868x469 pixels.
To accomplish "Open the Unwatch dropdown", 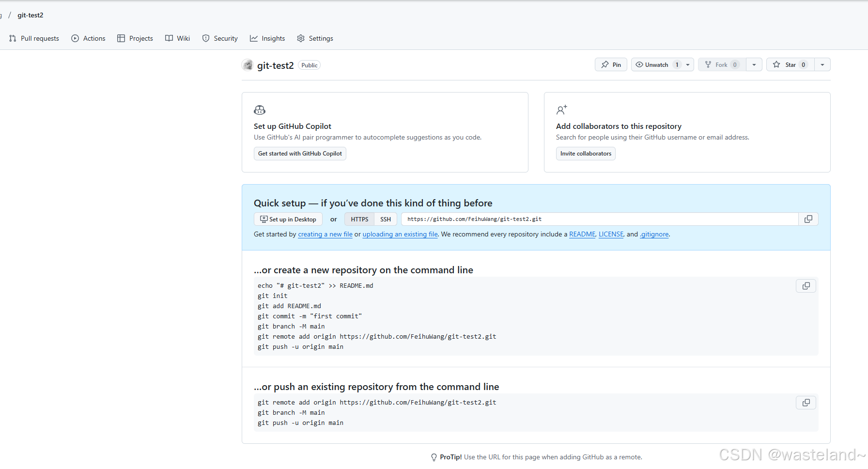I will [663, 64].
